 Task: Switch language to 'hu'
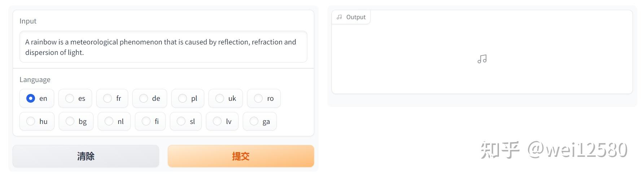pyautogui.click(x=31, y=121)
